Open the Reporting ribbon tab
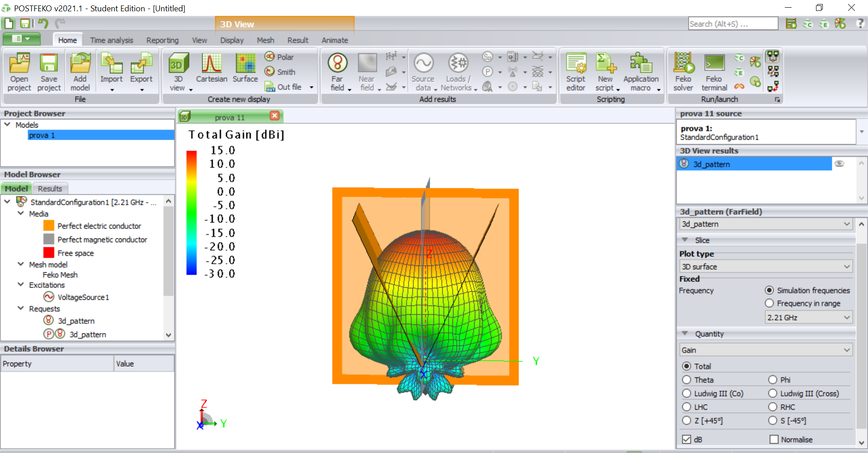Viewport: 868px width, 453px height. point(162,40)
